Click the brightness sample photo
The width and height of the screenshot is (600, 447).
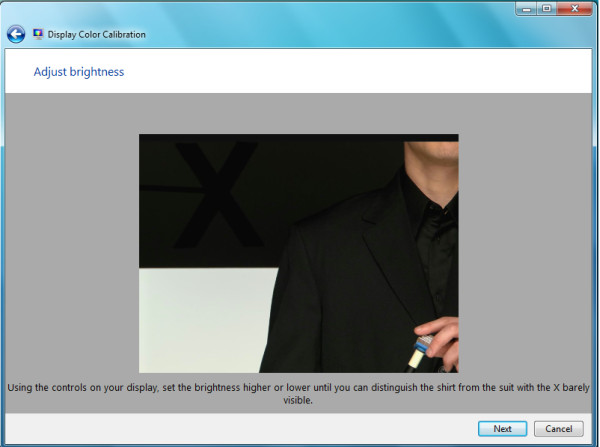click(298, 253)
